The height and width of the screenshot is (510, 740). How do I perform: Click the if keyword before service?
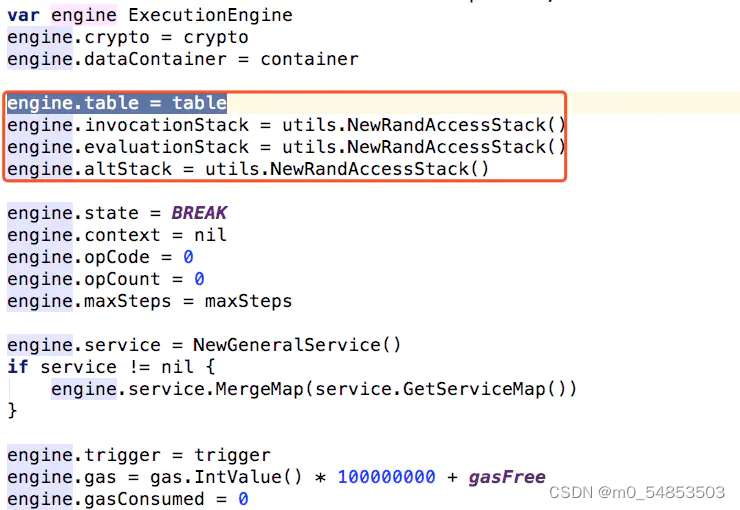point(18,367)
